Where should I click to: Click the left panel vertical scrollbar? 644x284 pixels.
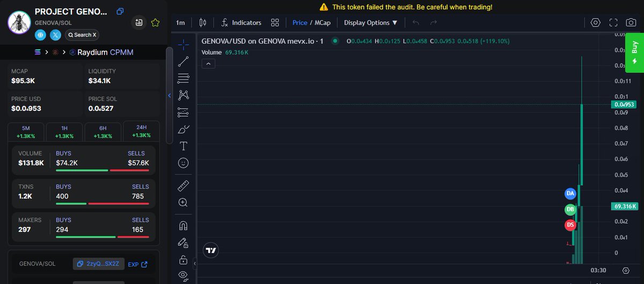click(169, 95)
